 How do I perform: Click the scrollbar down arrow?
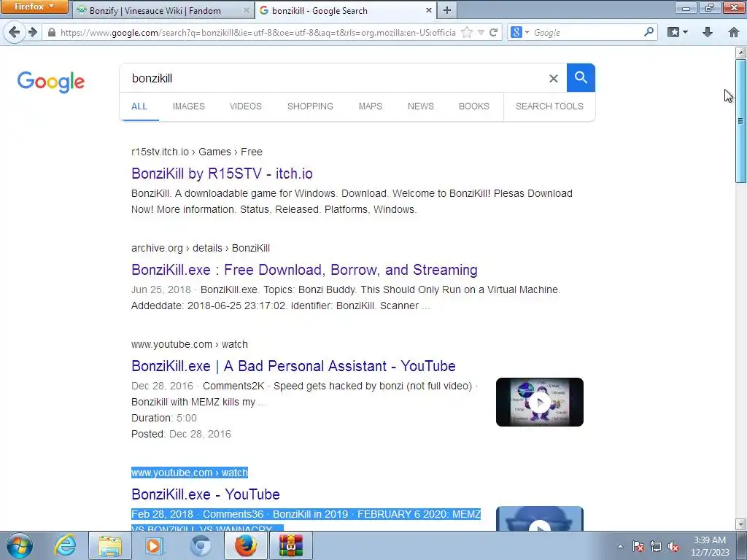[x=741, y=524]
